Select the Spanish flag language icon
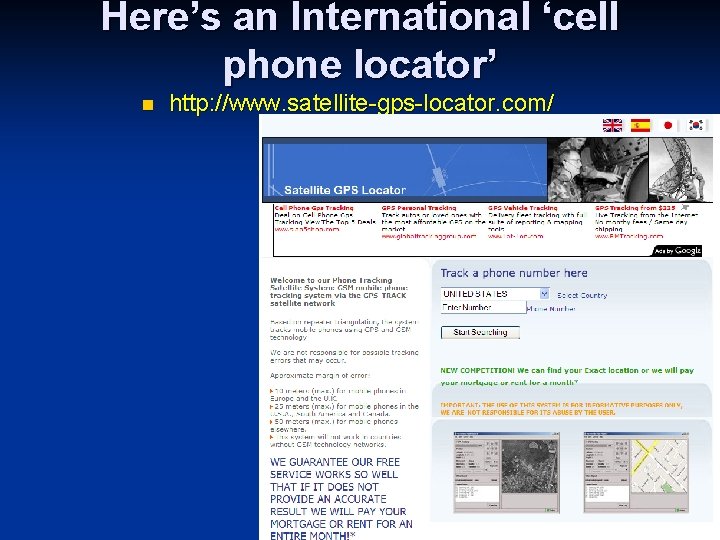The width and height of the screenshot is (720, 540). point(640,125)
